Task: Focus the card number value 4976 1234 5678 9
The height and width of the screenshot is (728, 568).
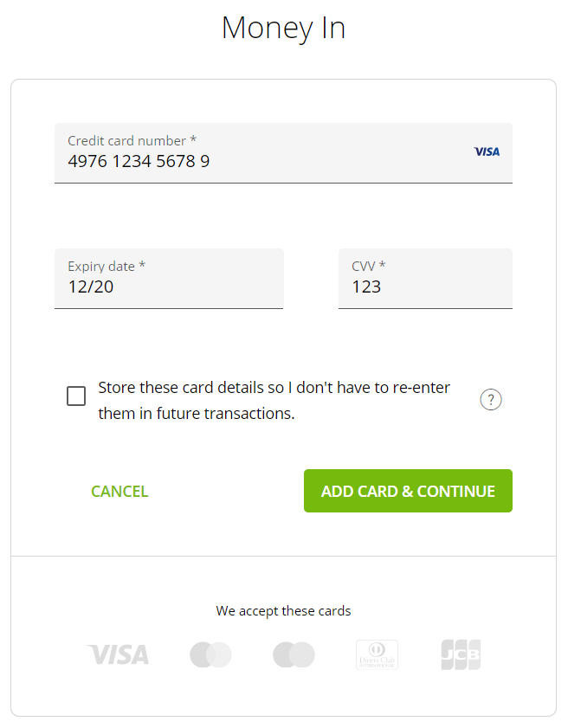Action: [139, 162]
